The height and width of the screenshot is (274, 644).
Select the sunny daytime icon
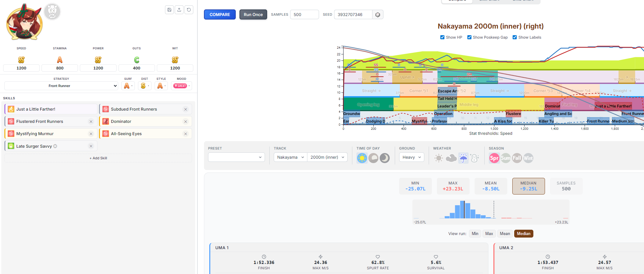pyautogui.click(x=362, y=158)
